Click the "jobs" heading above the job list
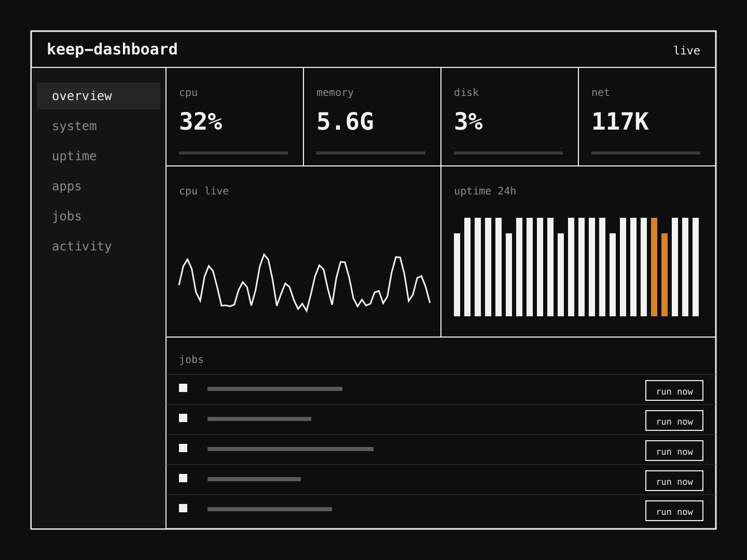This screenshot has height=560, width=747. [x=191, y=359]
